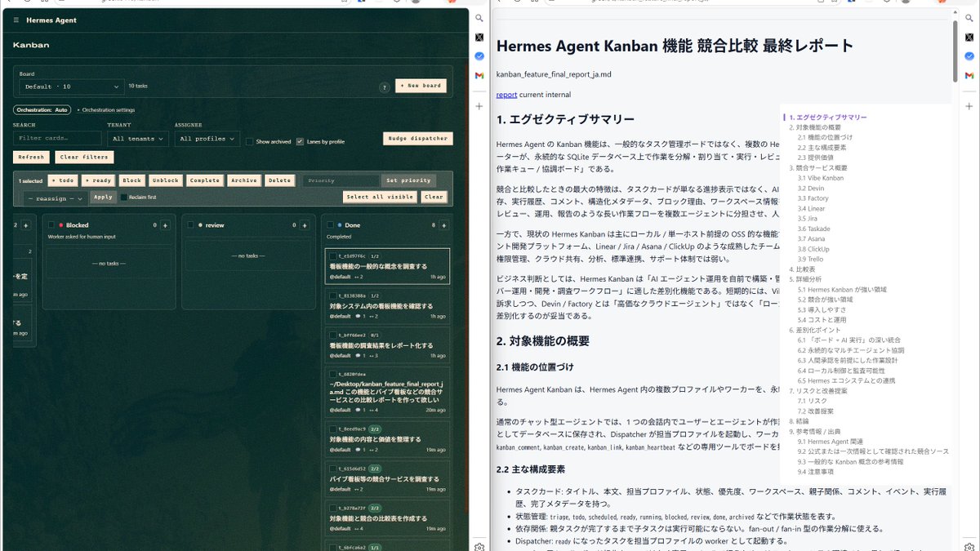980x551 pixels.
Task: Go to 3.1 Vibe Kanban in contents
Action: 821,178
